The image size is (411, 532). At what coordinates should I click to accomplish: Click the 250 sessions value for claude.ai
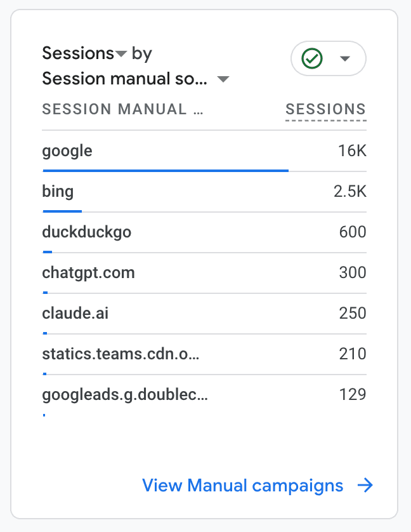pos(352,314)
